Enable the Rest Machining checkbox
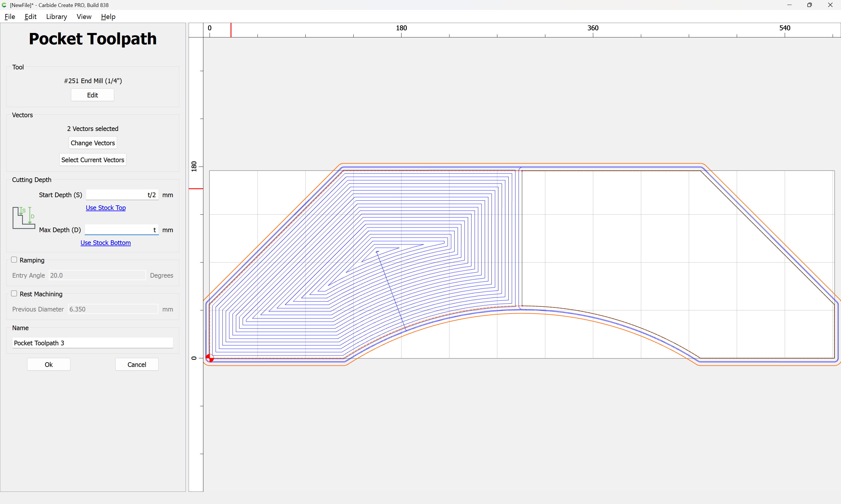 (x=14, y=294)
